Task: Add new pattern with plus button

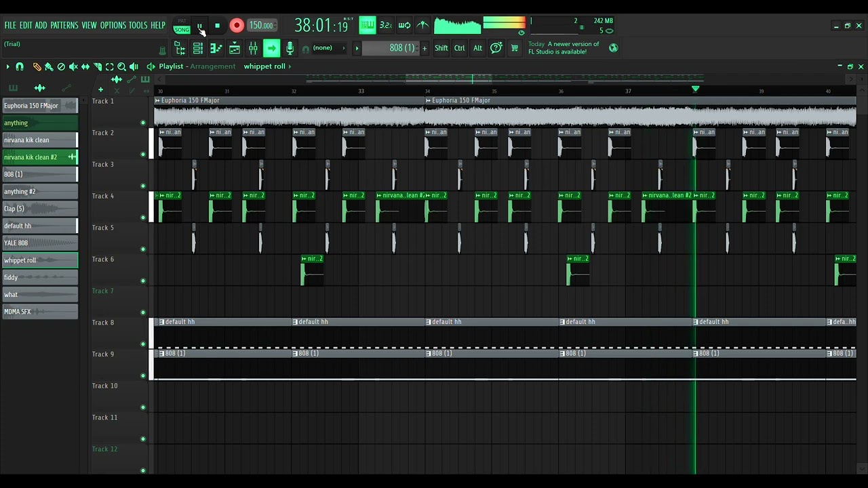Action: click(x=425, y=48)
